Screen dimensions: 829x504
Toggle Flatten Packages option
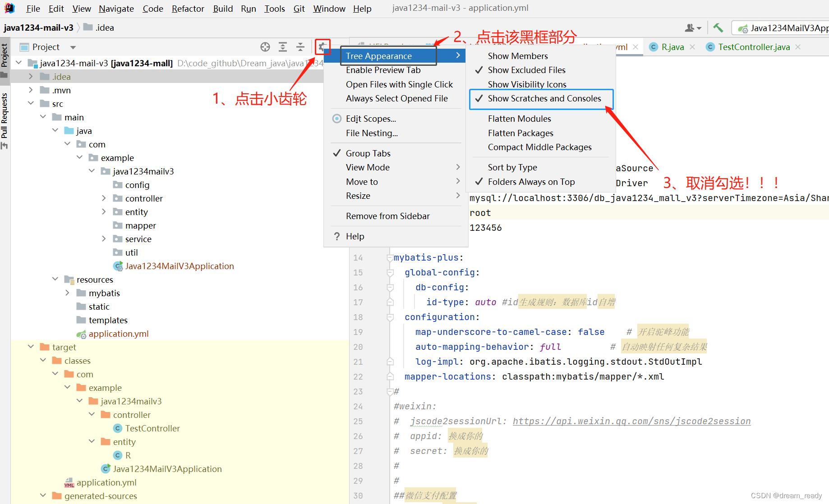(x=541, y=133)
